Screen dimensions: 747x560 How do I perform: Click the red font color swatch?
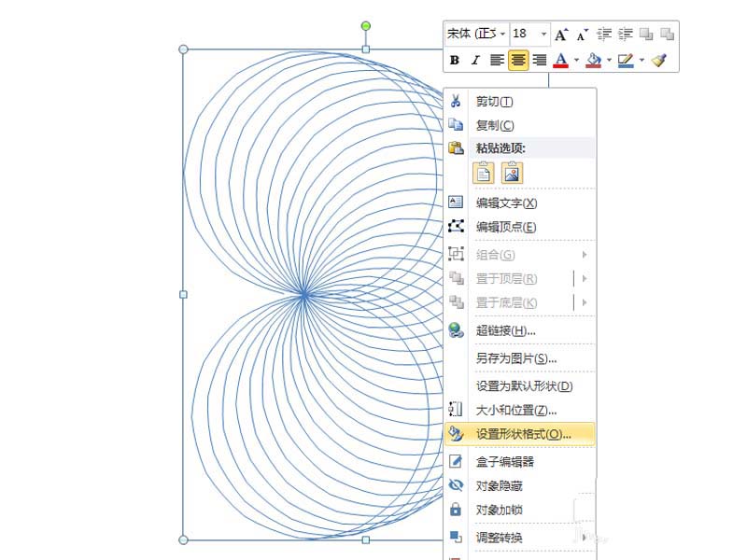[x=559, y=65]
